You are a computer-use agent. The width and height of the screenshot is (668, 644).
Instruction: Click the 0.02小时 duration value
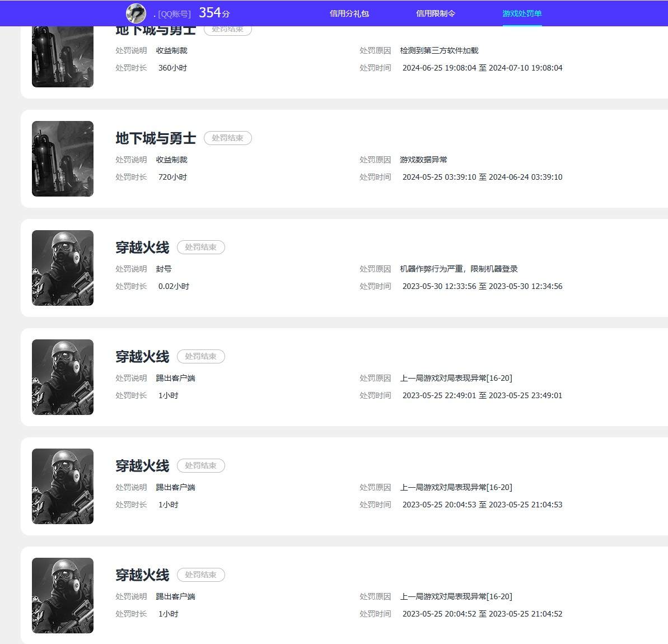pyautogui.click(x=174, y=286)
